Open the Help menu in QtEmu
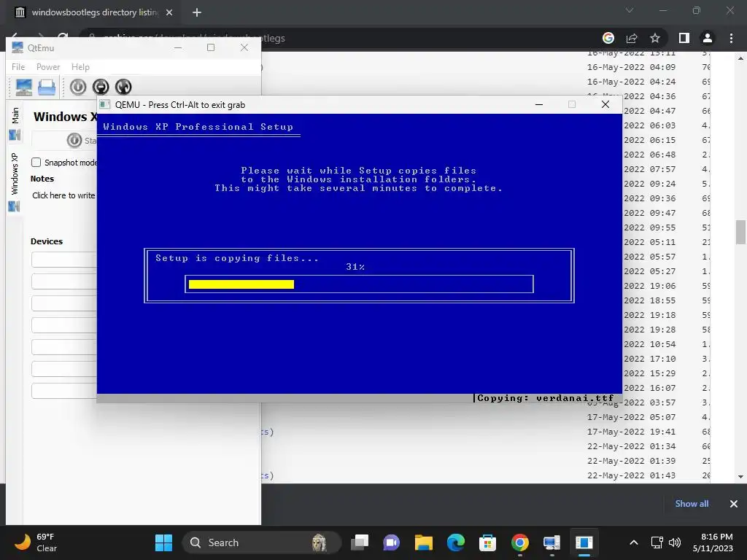 click(80, 67)
